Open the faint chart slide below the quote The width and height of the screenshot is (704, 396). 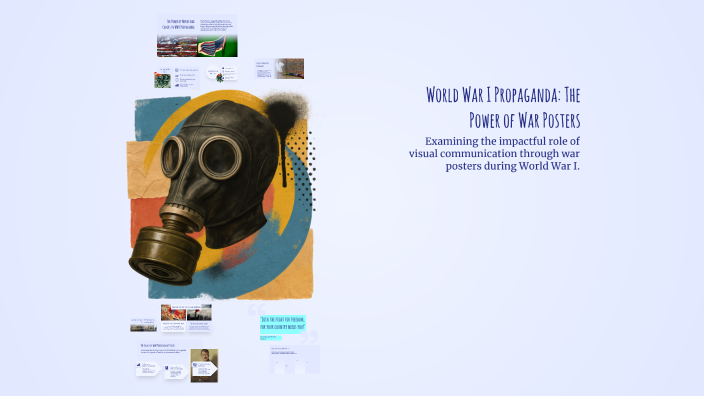[295, 359]
